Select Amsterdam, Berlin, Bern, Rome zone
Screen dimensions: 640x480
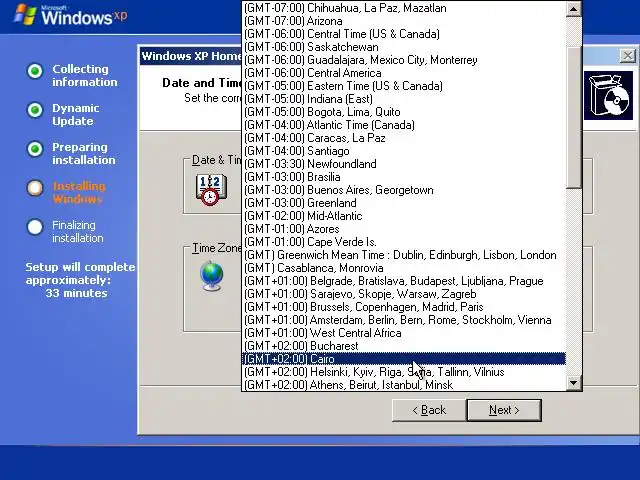click(x=404, y=320)
